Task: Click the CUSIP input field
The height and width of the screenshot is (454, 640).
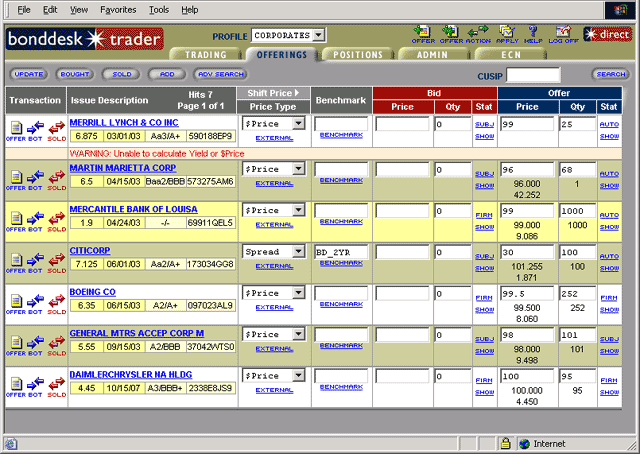Action: [533, 76]
